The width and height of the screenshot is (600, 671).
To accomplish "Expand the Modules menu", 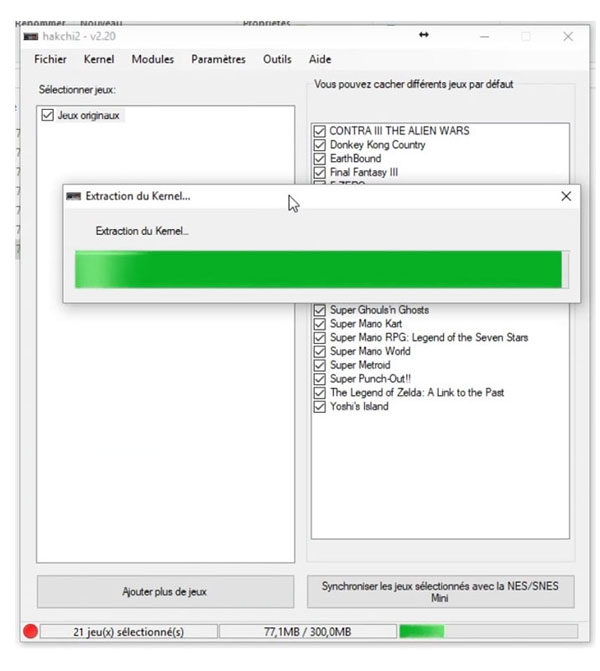I will 152,60.
